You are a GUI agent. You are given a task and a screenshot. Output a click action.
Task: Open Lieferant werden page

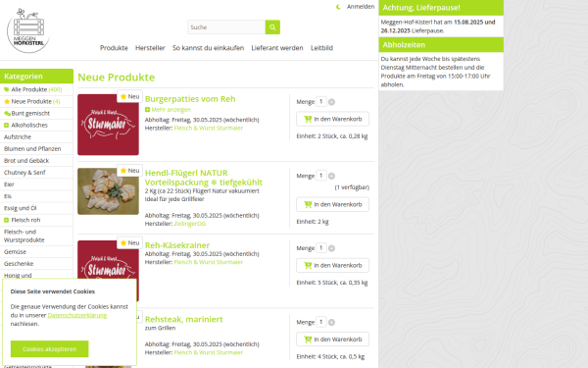[x=277, y=48]
